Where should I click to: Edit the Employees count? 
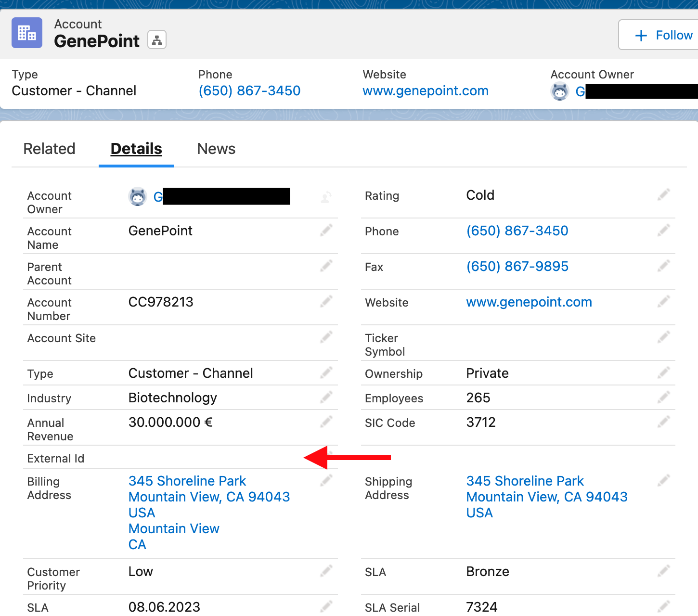coord(663,397)
